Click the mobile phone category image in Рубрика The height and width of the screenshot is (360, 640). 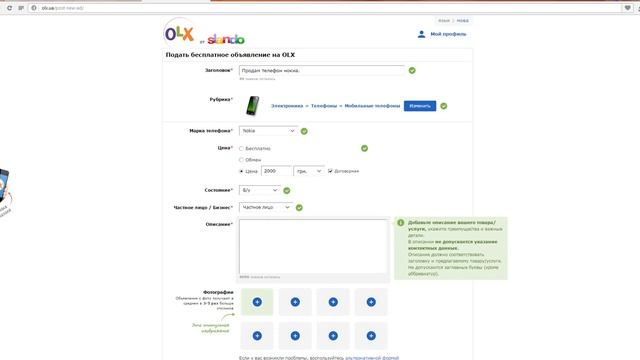pyautogui.click(x=253, y=106)
